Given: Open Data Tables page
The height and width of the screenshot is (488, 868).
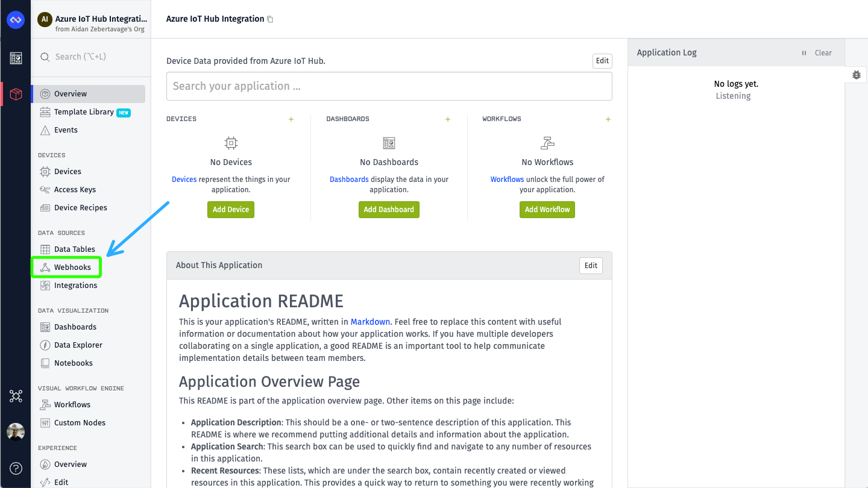Looking at the screenshot, I should 74,249.
